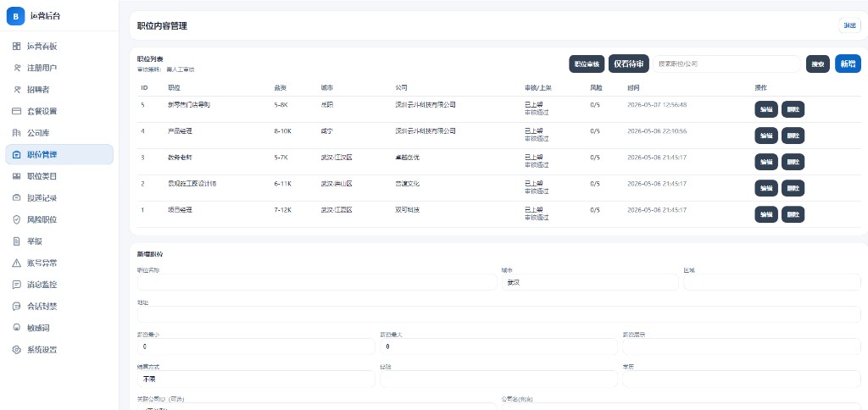Click 删除 for 教务老师 row
This screenshot has width=868, height=410.
793,162
